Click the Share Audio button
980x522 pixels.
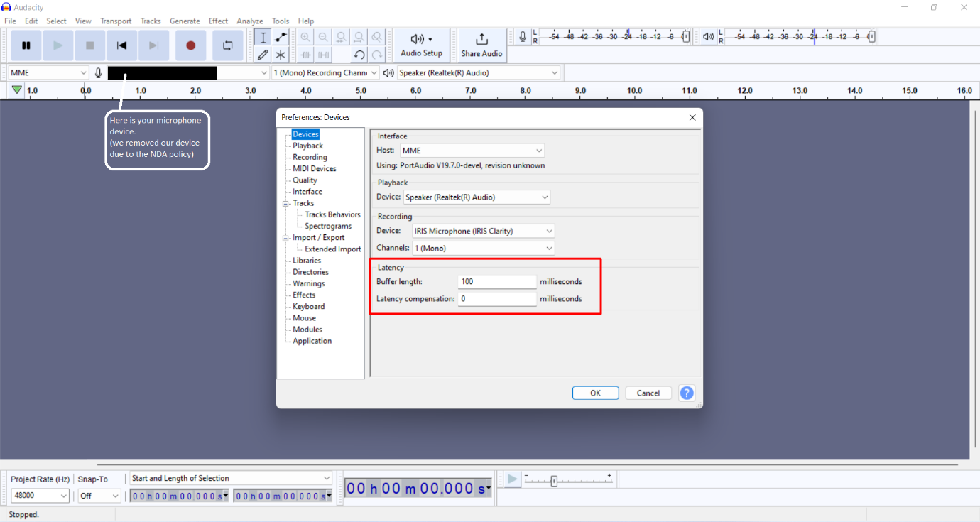(x=481, y=45)
